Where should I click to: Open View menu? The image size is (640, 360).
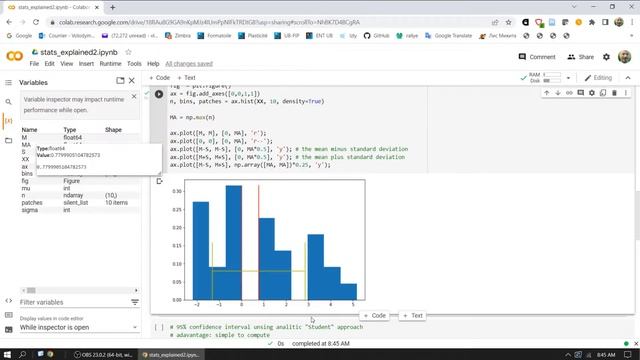coord(67,64)
